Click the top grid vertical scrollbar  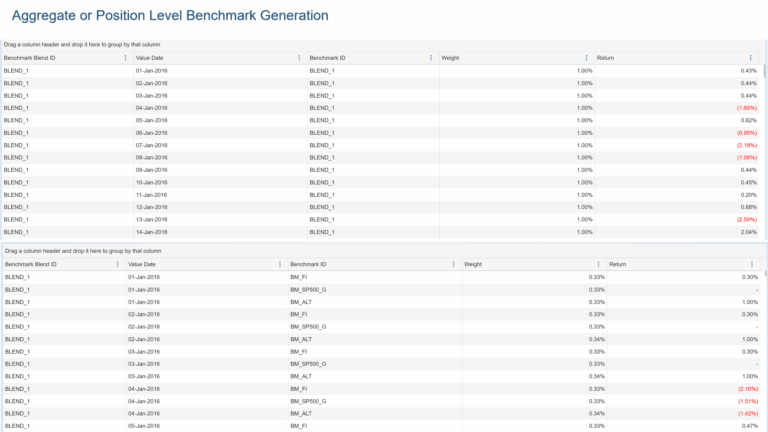point(765,150)
